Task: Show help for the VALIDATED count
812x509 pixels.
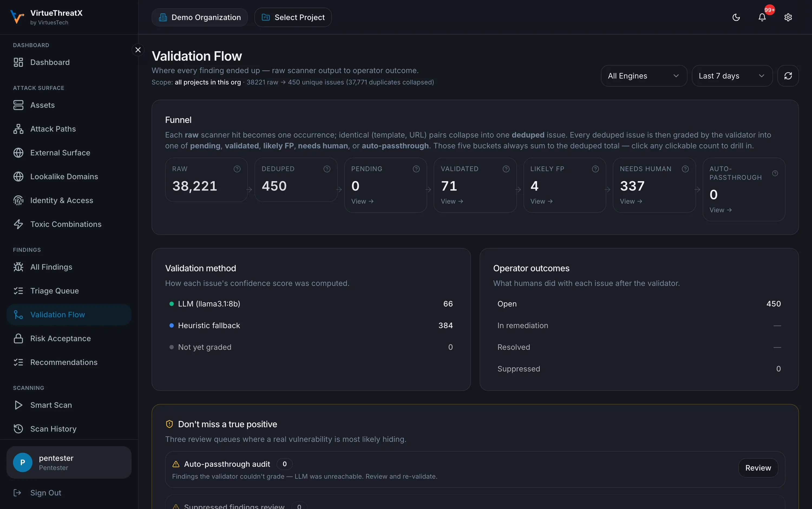Action: pos(506,169)
